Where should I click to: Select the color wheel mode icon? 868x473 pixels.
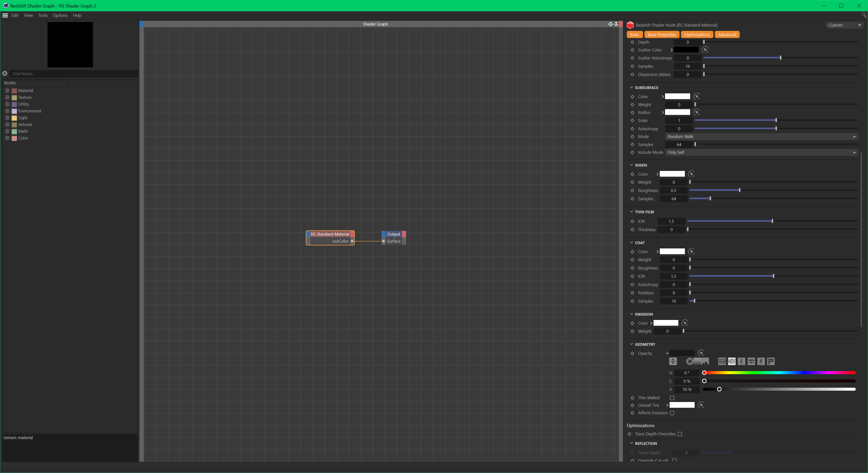tap(690, 361)
